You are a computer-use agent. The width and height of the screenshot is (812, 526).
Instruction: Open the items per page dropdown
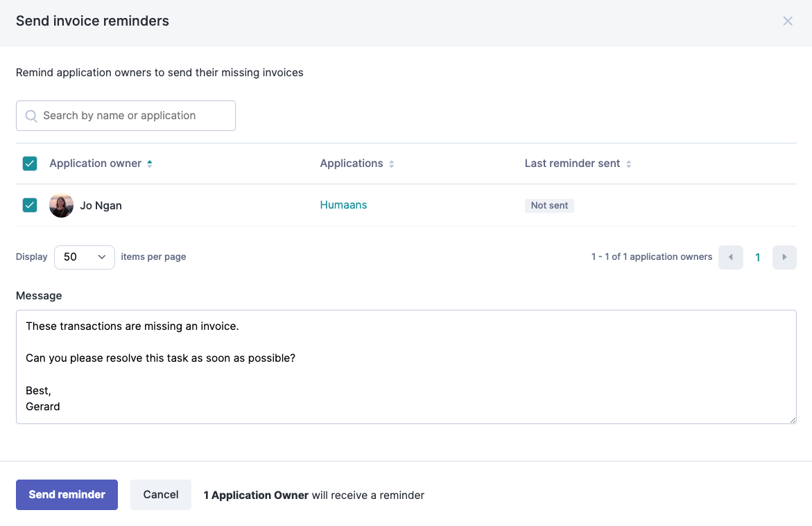(x=84, y=257)
